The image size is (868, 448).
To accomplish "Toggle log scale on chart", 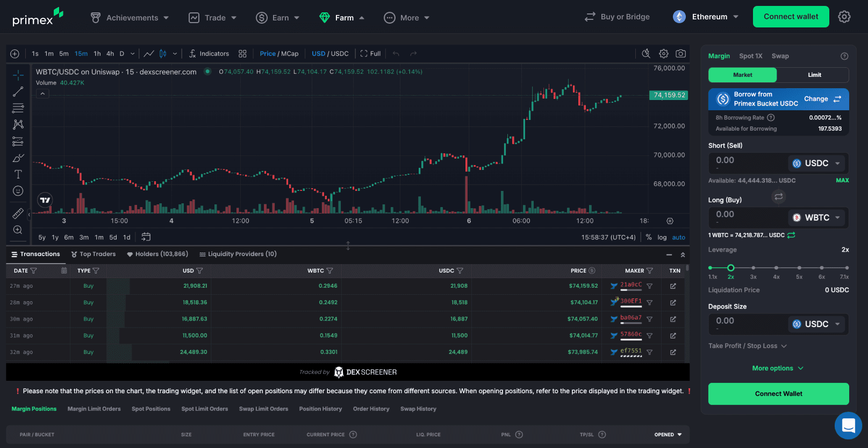I will [662, 237].
